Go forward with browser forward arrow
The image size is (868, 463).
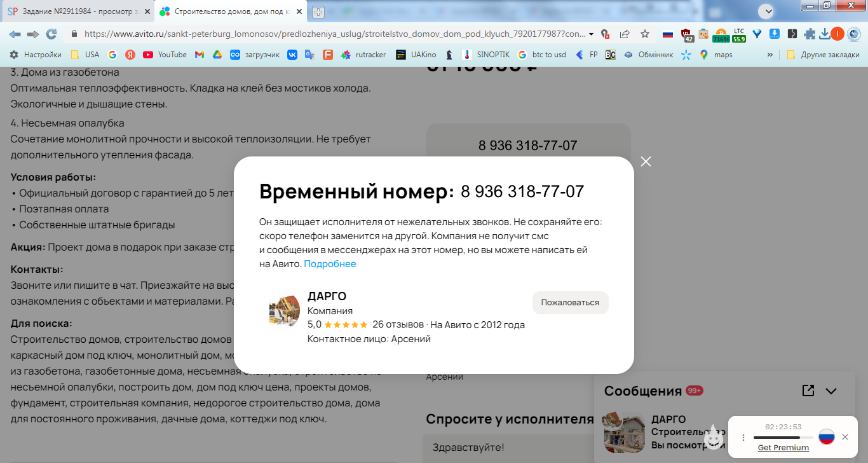(x=33, y=34)
